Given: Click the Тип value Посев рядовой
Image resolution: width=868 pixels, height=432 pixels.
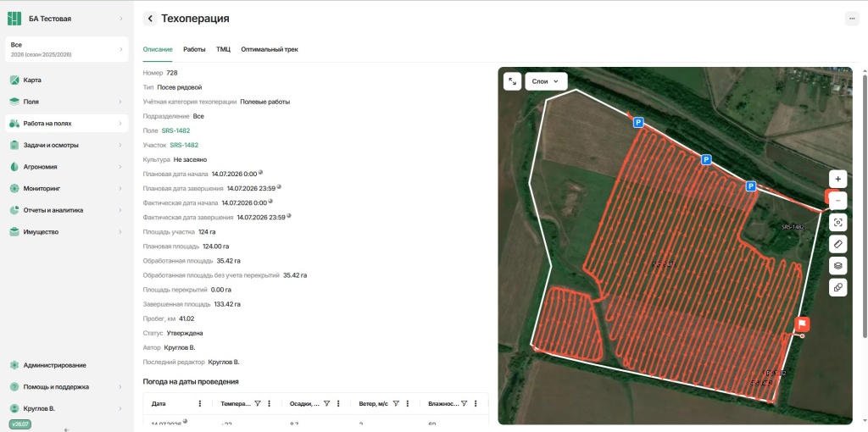Looking at the screenshot, I should pyautogui.click(x=180, y=87).
